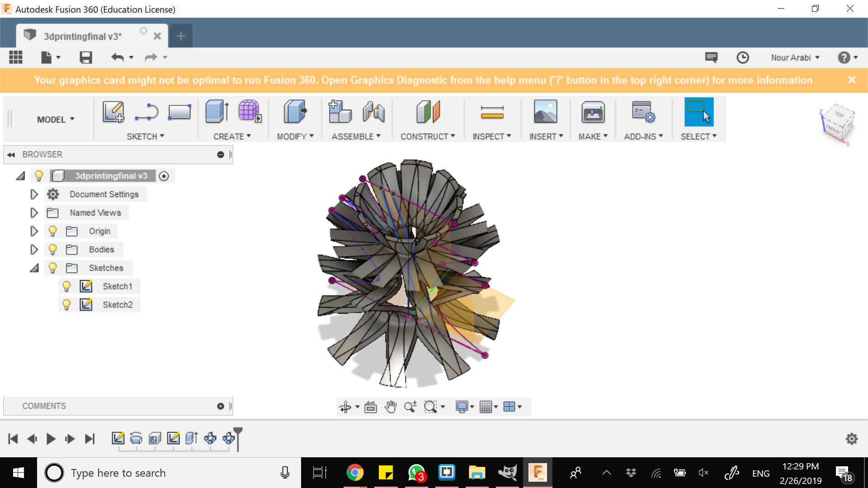Select the Extrude tool in Create

pos(217,112)
